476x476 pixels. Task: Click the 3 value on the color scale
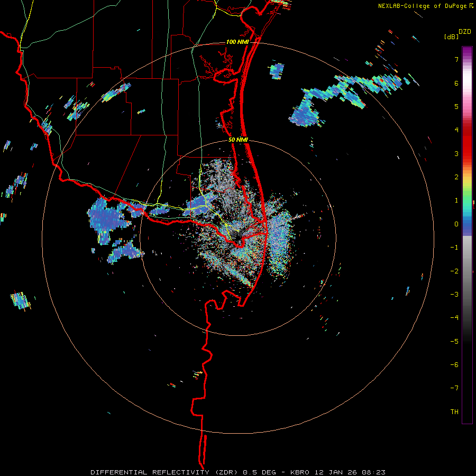[x=456, y=153]
